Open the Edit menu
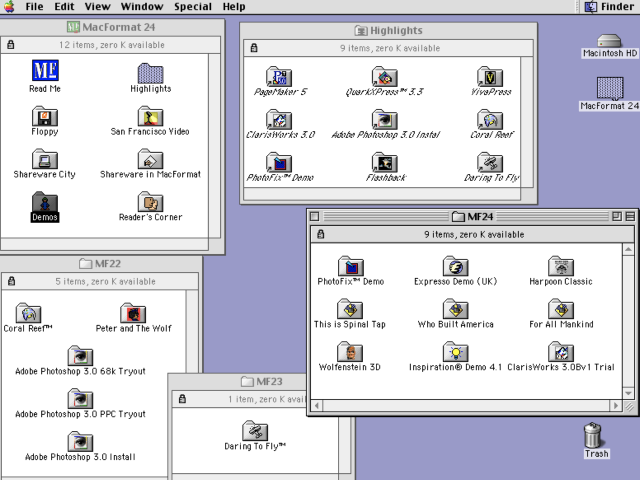Image resolution: width=640 pixels, height=480 pixels. point(64,7)
